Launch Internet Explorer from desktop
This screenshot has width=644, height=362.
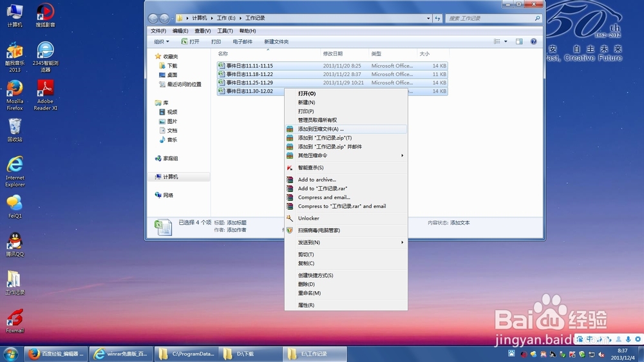coord(15,172)
